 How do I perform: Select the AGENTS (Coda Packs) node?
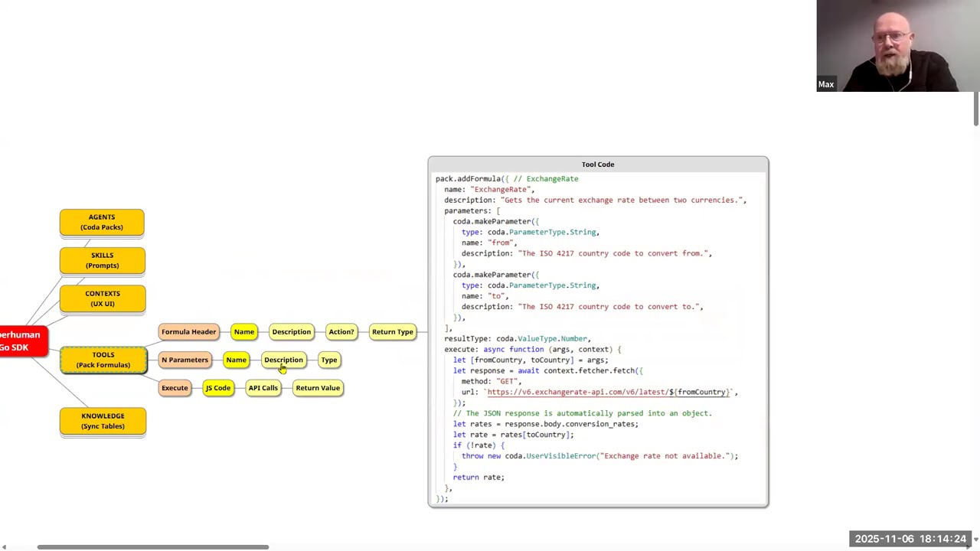pos(102,222)
